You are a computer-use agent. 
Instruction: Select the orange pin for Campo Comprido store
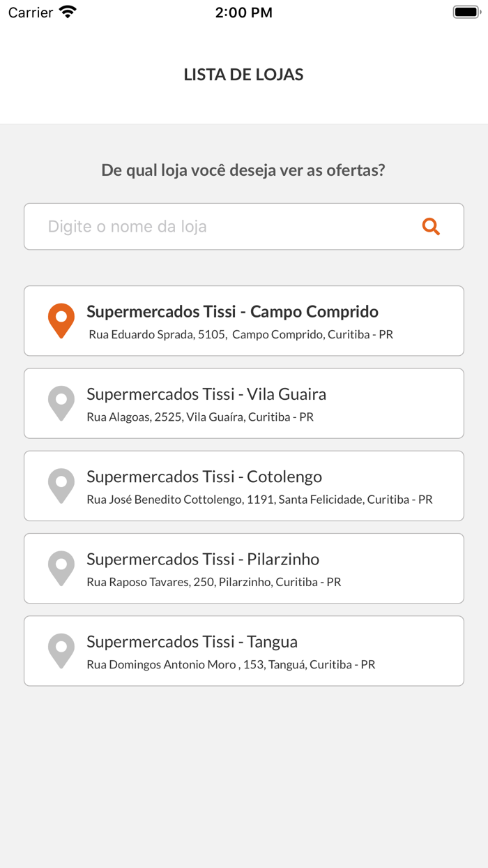tap(61, 320)
